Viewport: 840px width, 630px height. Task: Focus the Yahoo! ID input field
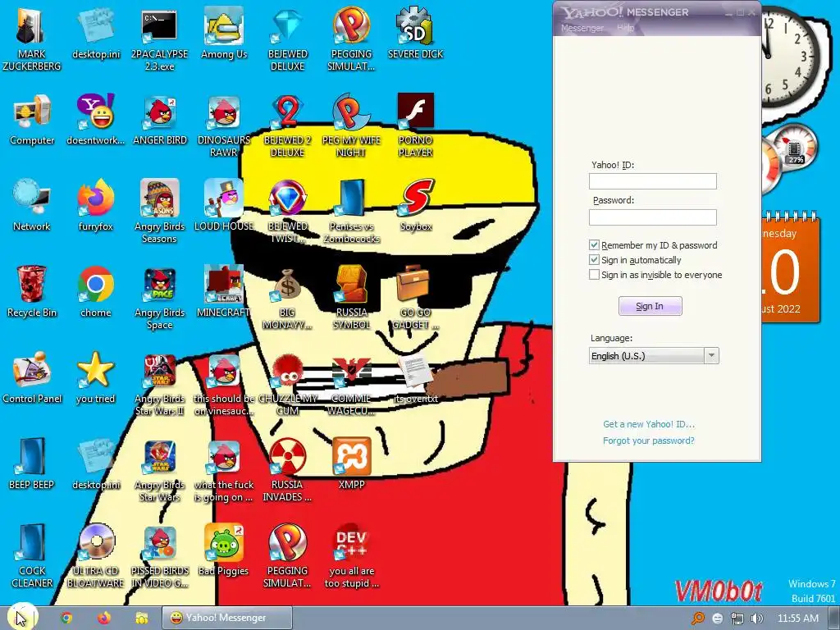(652, 181)
